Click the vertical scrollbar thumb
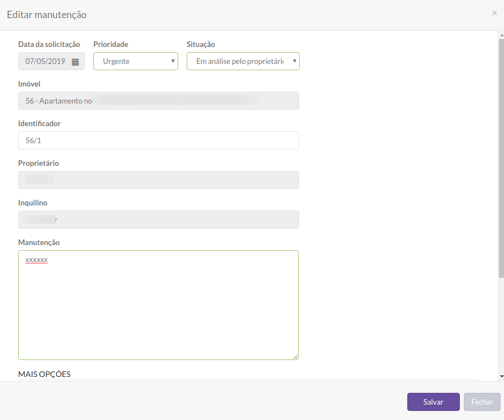The height and width of the screenshot is (420, 504). [501, 158]
